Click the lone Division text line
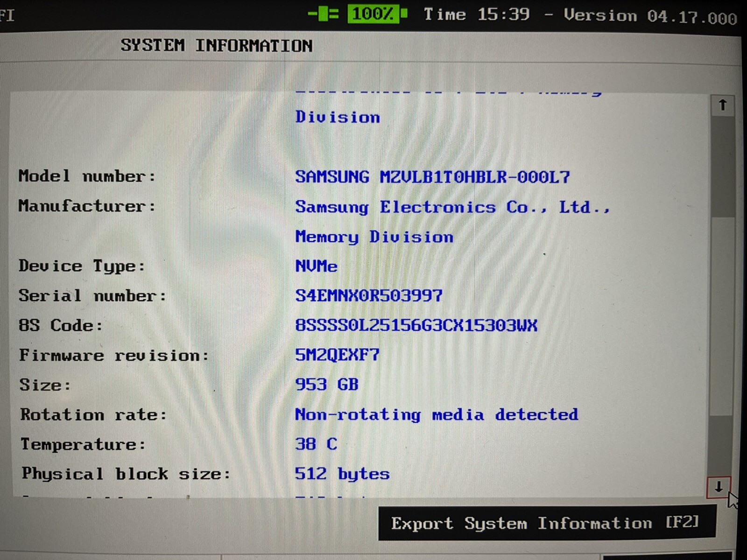The image size is (747, 560). pos(338,117)
